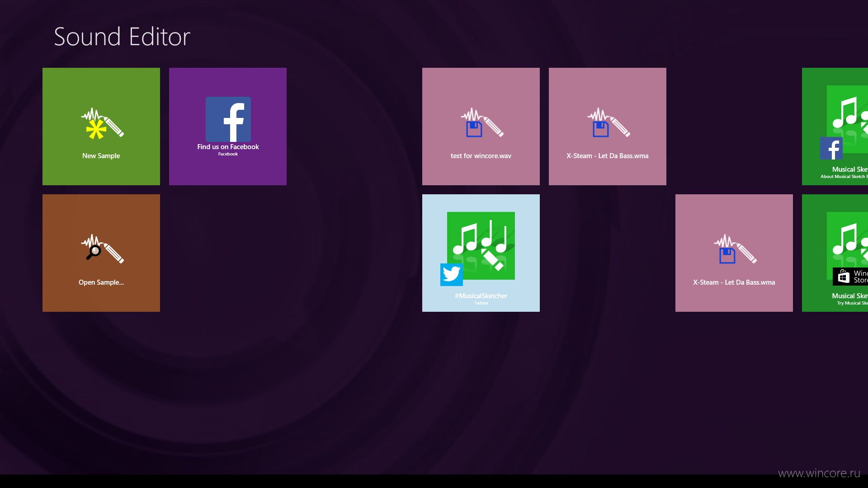Select the Open Sample... label

pyautogui.click(x=101, y=282)
